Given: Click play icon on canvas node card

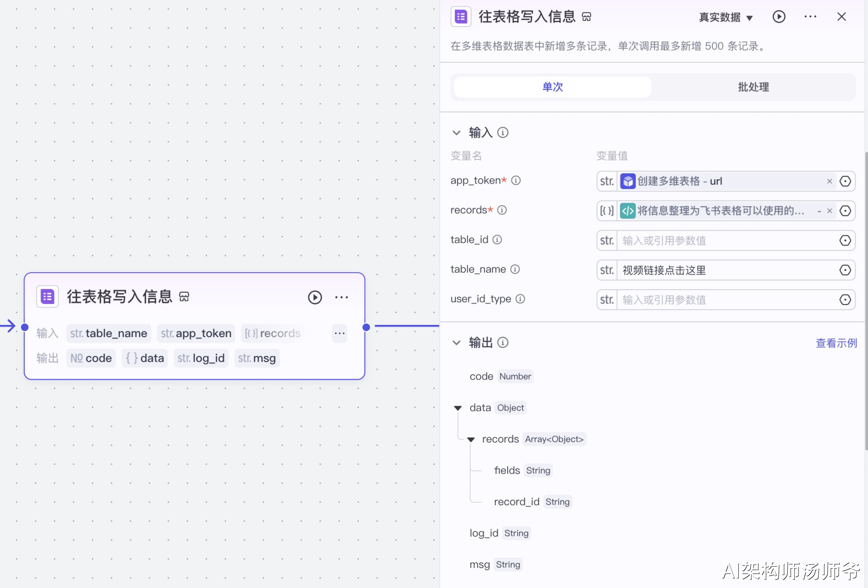Looking at the screenshot, I should click(x=315, y=297).
